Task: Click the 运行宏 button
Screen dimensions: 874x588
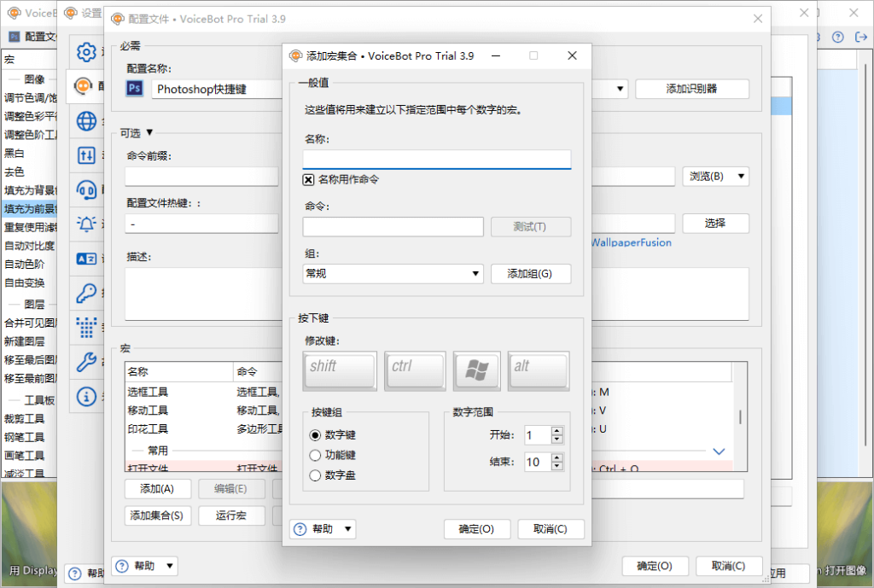Action: pos(231,515)
